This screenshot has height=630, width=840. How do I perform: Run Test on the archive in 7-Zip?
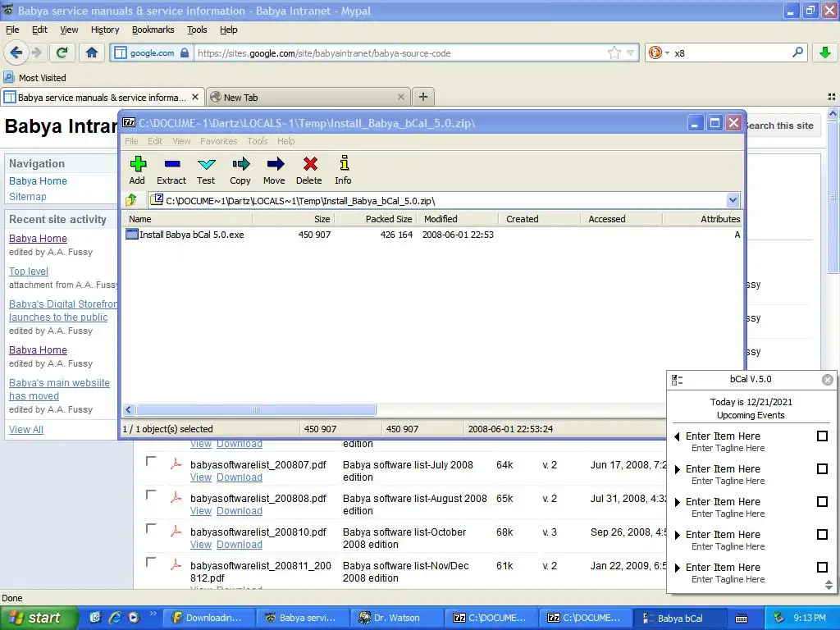(x=206, y=171)
